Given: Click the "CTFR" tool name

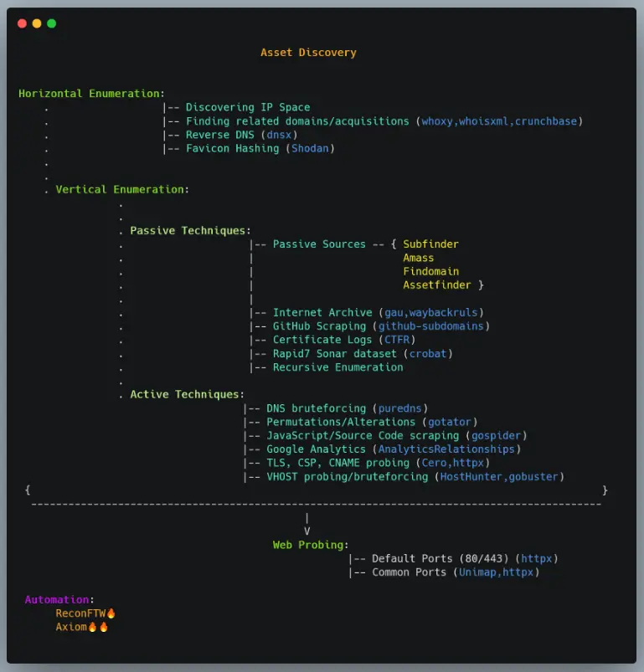Looking at the screenshot, I should pos(397,340).
